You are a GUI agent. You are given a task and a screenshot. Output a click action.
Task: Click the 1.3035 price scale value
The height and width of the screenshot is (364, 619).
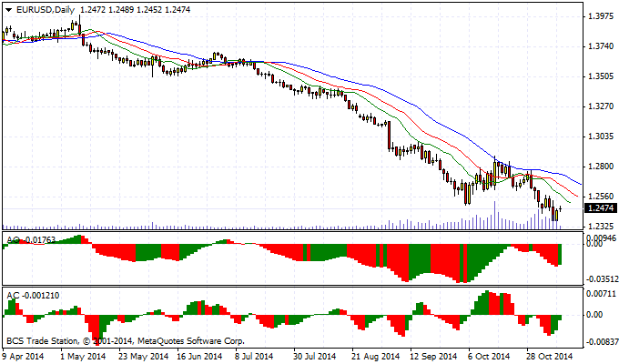coord(601,136)
